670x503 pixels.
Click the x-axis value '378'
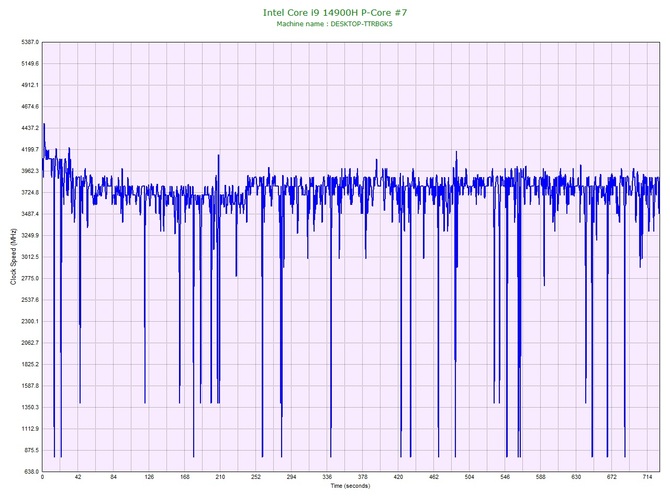pos(362,477)
